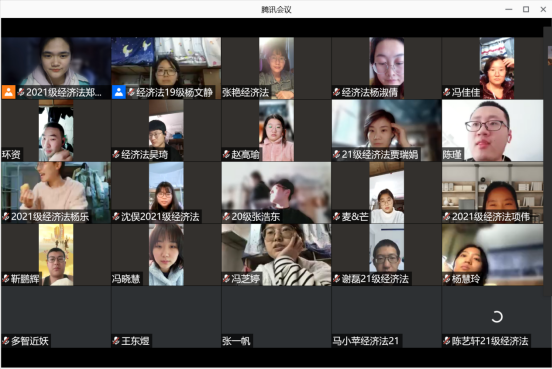Click muted mic icon of 多智近妖
The height and width of the screenshot is (369, 552).
click(x=6, y=340)
